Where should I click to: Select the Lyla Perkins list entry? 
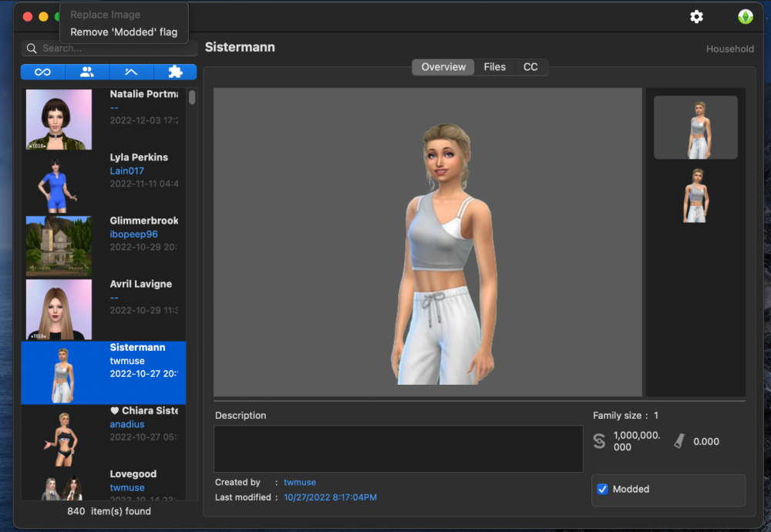(x=103, y=183)
